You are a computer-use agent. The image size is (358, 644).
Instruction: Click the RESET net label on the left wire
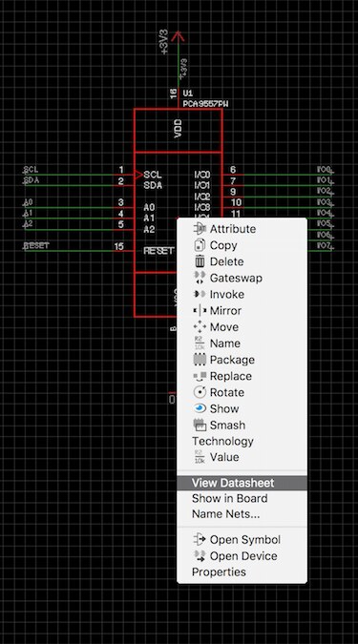tap(36, 245)
